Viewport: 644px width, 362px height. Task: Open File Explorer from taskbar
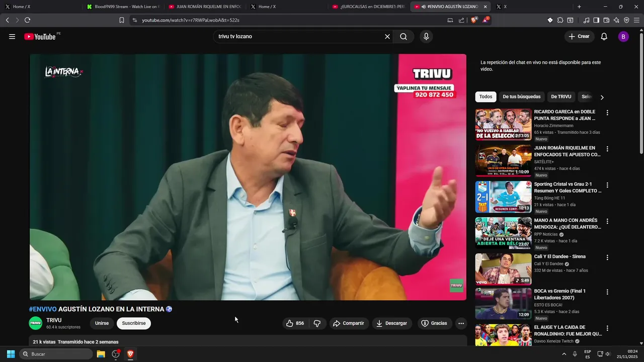pyautogui.click(x=101, y=354)
